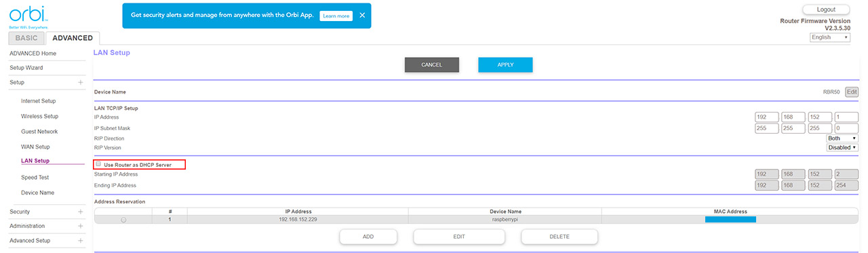Click the first IP Address octet field
The height and width of the screenshot is (253, 868).
point(766,117)
